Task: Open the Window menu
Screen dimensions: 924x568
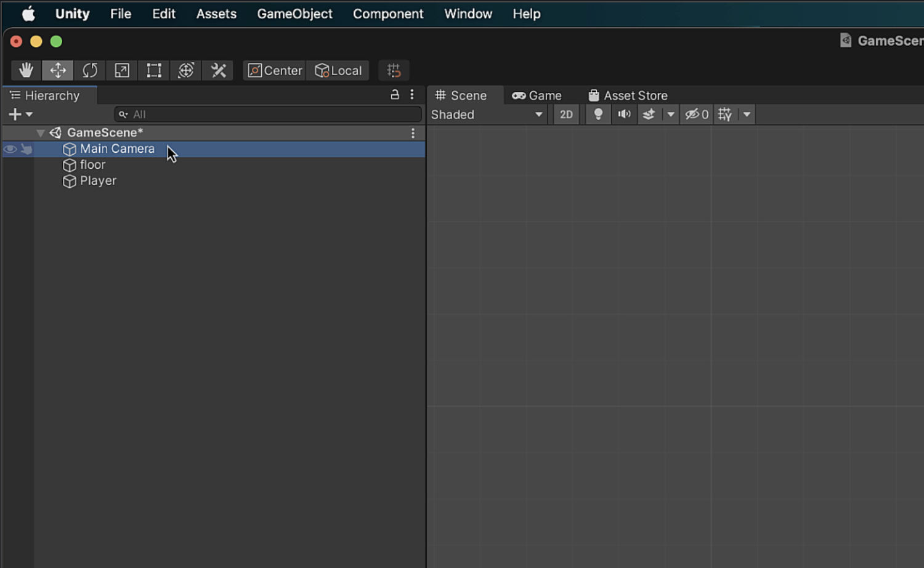Action: click(468, 14)
